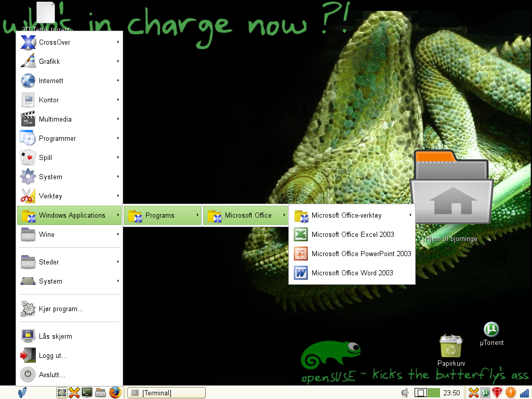This screenshot has height=399, width=532.
Task: Expand the Programmer submenu arrow
Action: (118, 138)
